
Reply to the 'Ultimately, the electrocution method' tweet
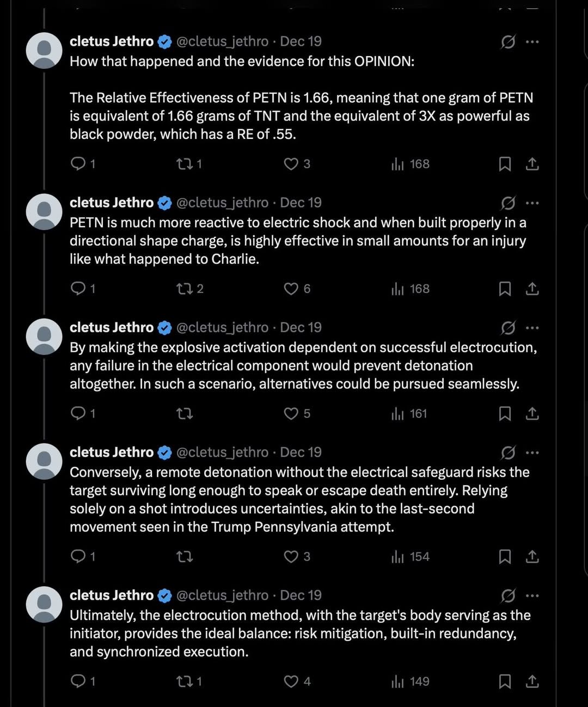[83, 681]
